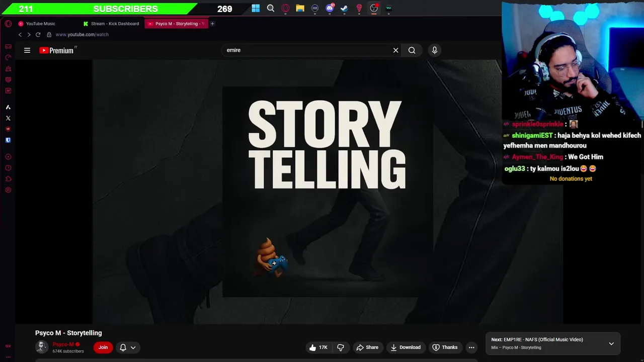Open the Player icon in the sidebar
The height and width of the screenshot is (362, 644).
pos(8,157)
